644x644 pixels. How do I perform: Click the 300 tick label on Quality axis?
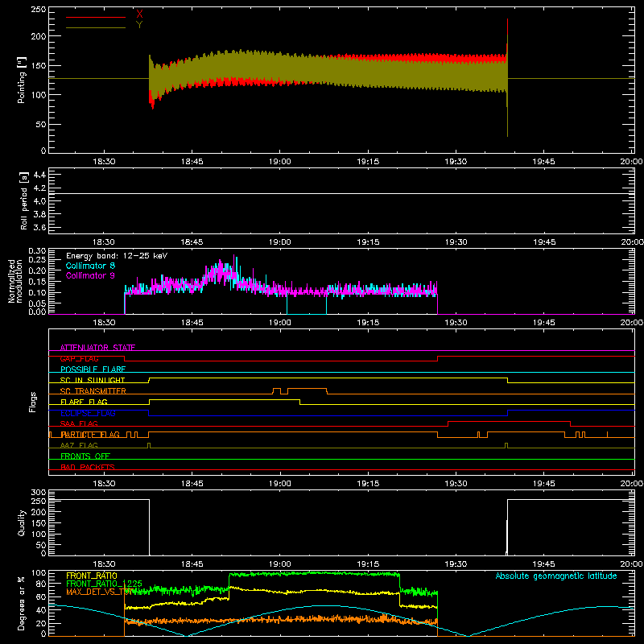pyautogui.click(x=39, y=493)
